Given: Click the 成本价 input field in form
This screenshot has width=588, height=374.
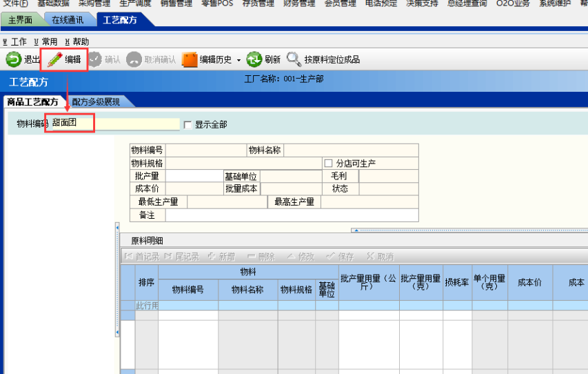Looking at the screenshot, I should 194,189.
